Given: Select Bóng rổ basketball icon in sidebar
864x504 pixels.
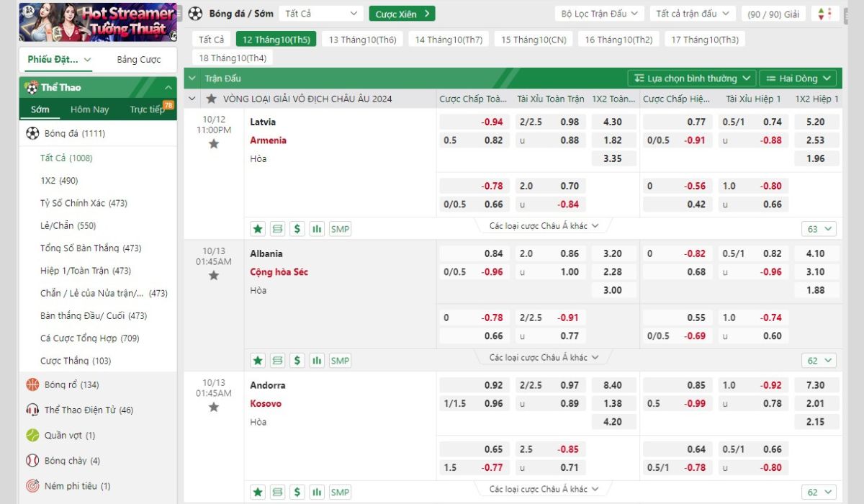Looking at the screenshot, I should click(x=32, y=385).
